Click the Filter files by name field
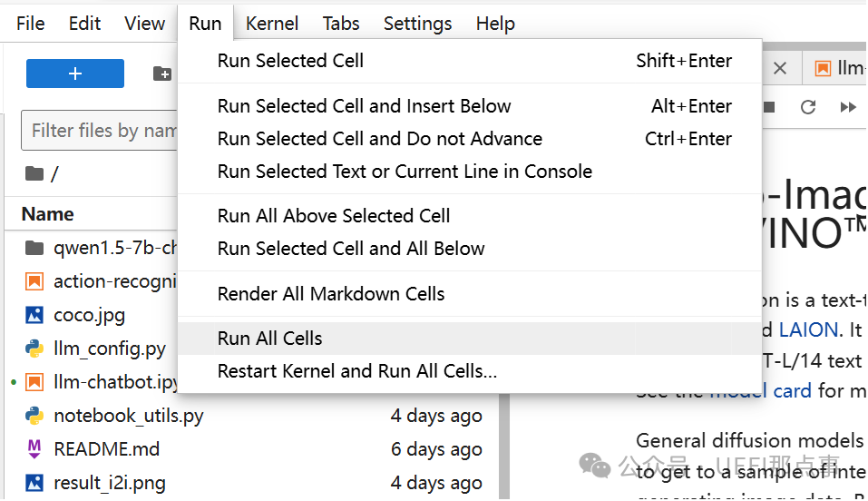The image size is (868, 501). pyautogui.click(x=102, y=131)
